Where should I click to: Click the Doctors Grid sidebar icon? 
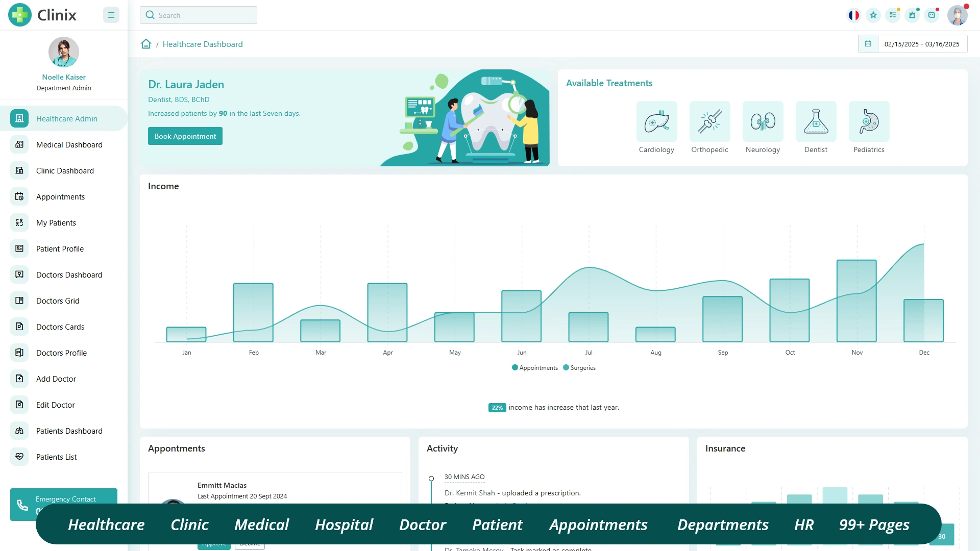[x=19, y=300]
